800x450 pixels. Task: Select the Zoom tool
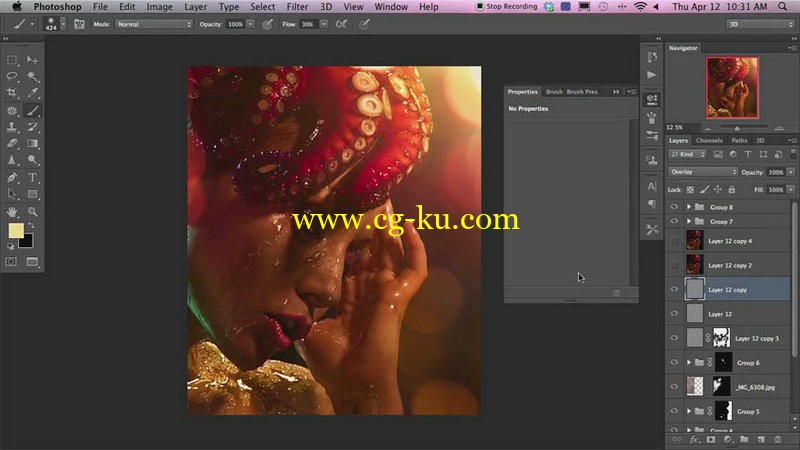pyautogui.click(x=33, y=211)
